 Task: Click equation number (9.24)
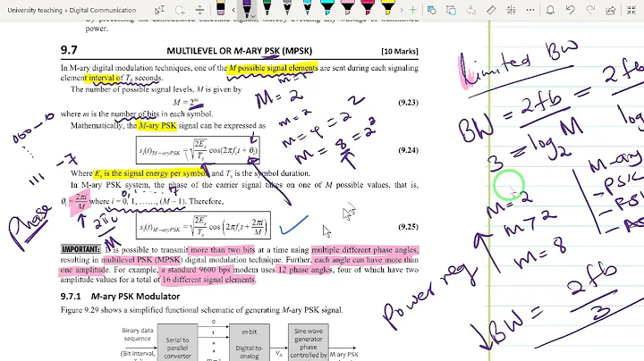(408, 150)
